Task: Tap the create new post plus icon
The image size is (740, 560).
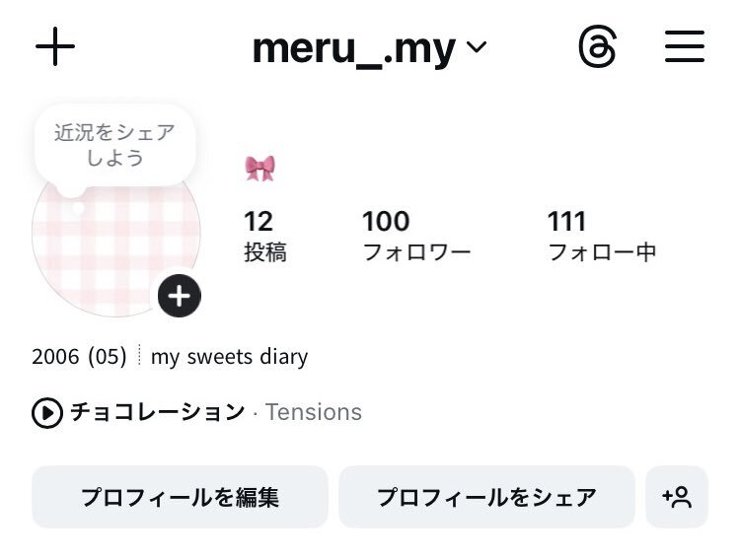Action: pyautogui.click(x=55, y=47)
